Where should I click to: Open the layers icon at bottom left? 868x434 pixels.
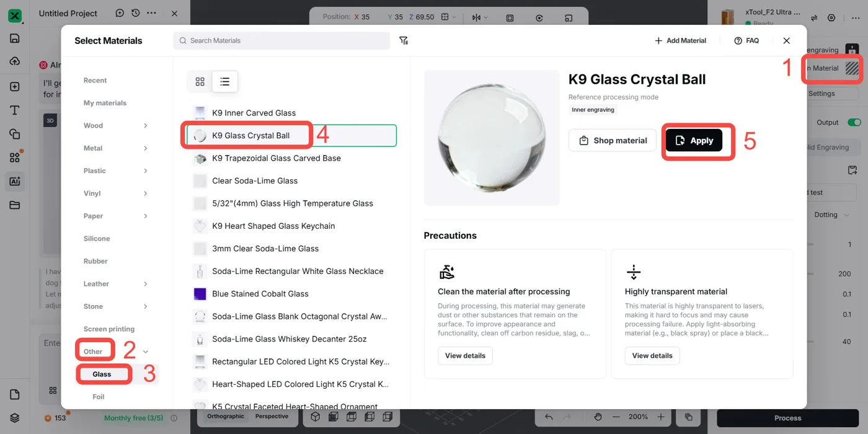click(x=15, y=418)
